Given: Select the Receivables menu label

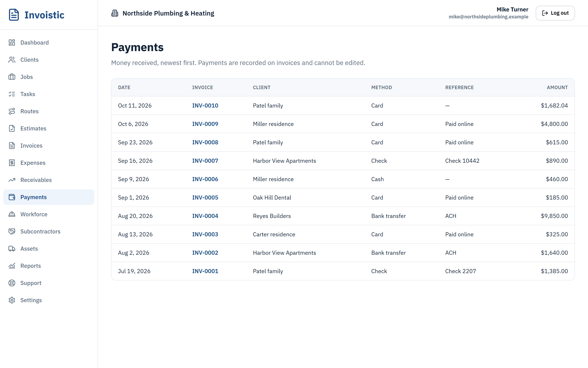Looking at the screenshot, I should click(36, 180).
